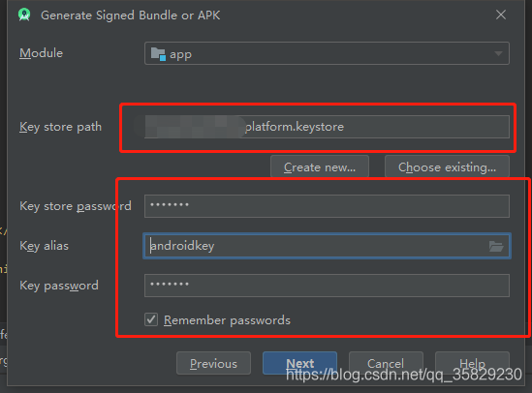This screenshot has height=393, width=532.
Task: Toggle the Remember passwords checkbox
Action: click(151, 319)
